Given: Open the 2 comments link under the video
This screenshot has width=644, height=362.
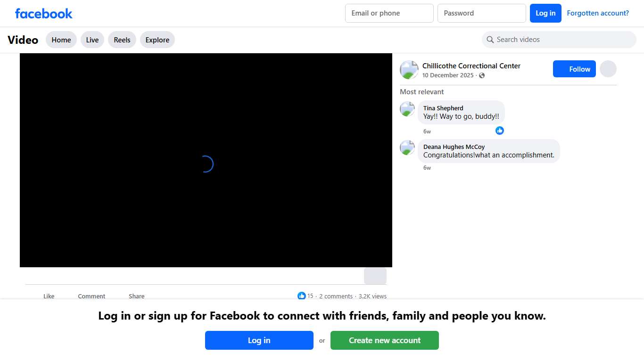Looking at the screenshot, I should (x=336, y=296).
